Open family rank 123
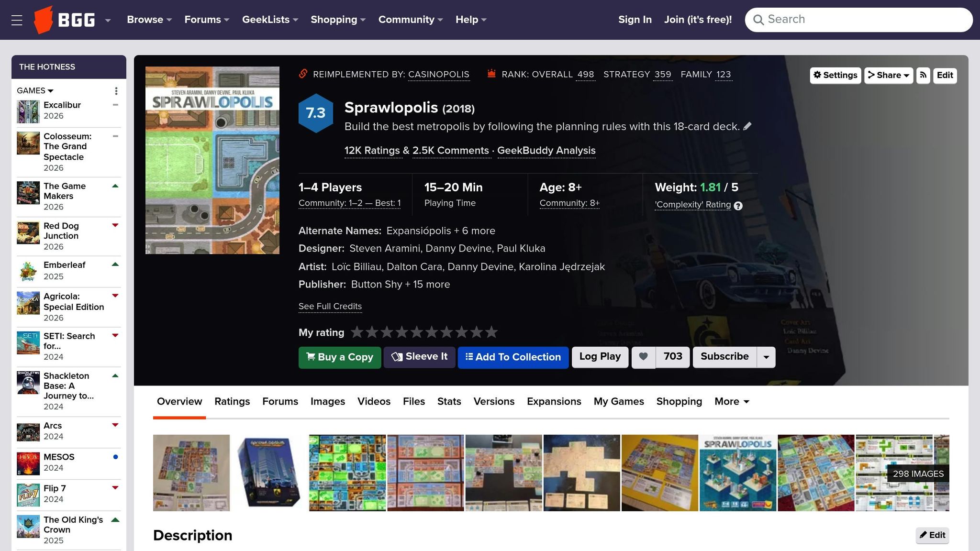This screenshot has width=980, height=551. point(724,75)
